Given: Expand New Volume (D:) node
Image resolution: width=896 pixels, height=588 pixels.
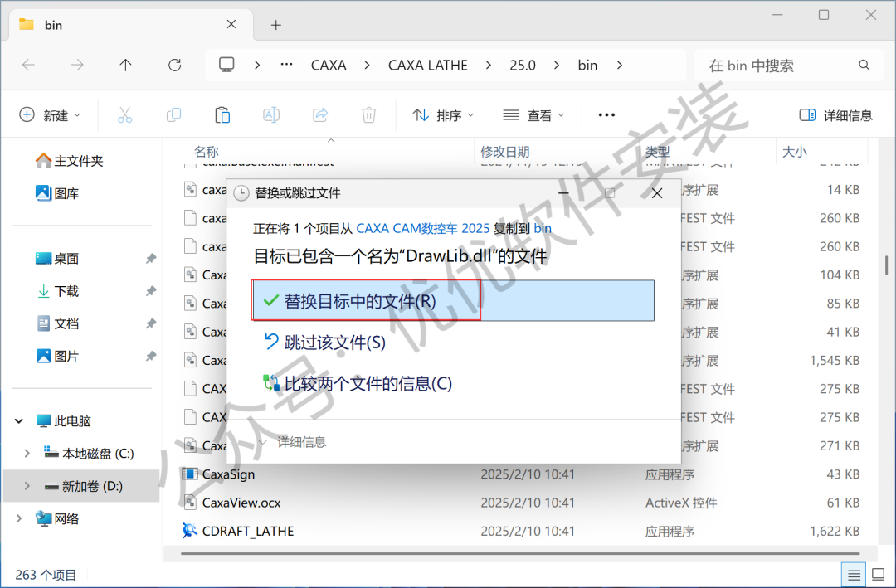Looking at the screenshot, I should tap(27, 486).
